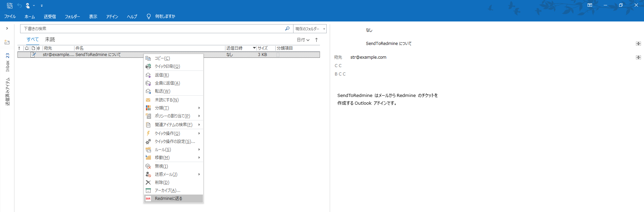The width and height of the screenshot is (644, 212).
Task: Sort by 送信日時 column header
Action: click(241, 48)
